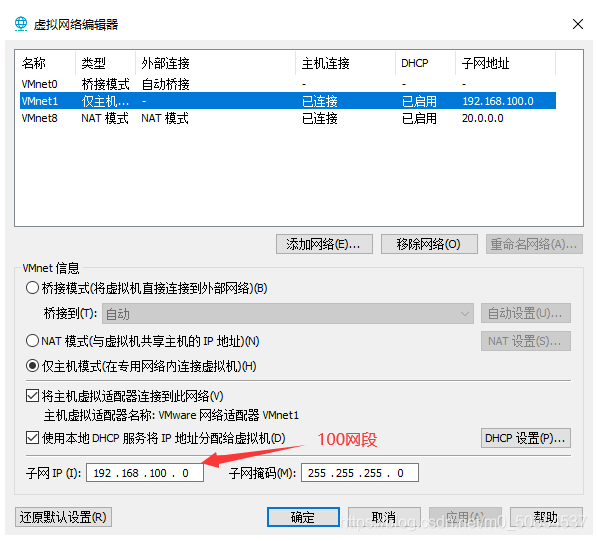Click the 添加网络(E)... button
This screenshot has width=597, height=541.
click(324, 244)
